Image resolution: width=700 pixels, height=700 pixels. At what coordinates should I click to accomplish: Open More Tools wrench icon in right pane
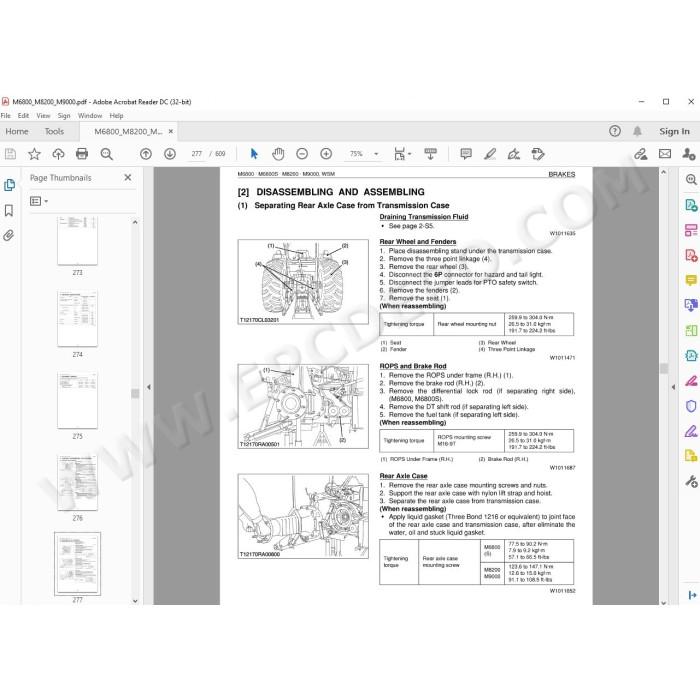(691, 481)
